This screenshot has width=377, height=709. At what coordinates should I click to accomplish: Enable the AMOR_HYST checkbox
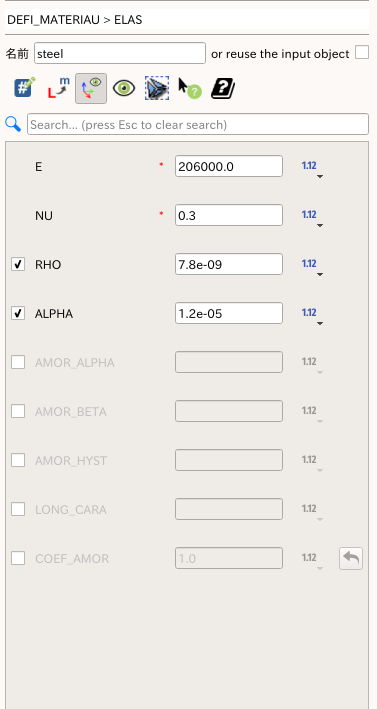[18, 460]
